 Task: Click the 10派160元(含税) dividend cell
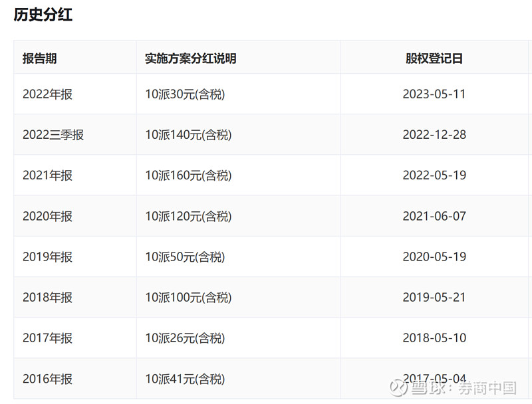(188, 175)
